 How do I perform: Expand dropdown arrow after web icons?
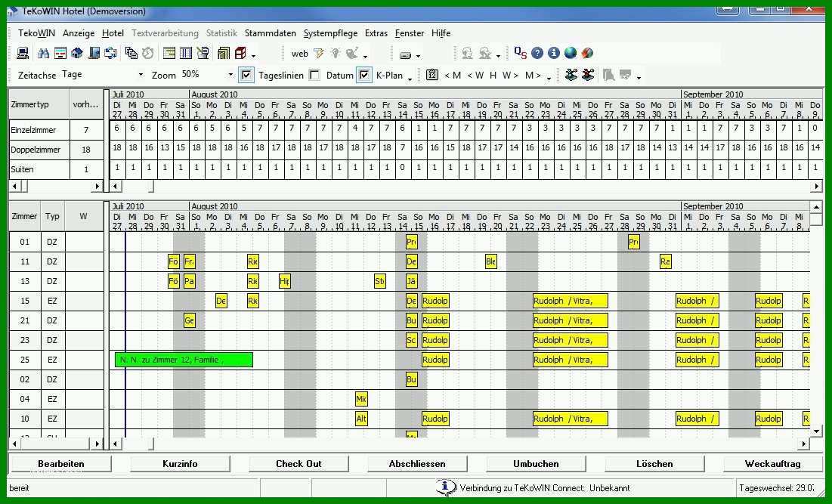pos(366,56)
